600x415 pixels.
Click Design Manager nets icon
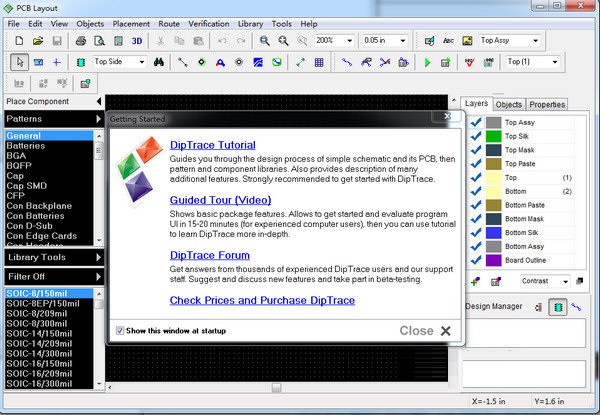[576, 307]
